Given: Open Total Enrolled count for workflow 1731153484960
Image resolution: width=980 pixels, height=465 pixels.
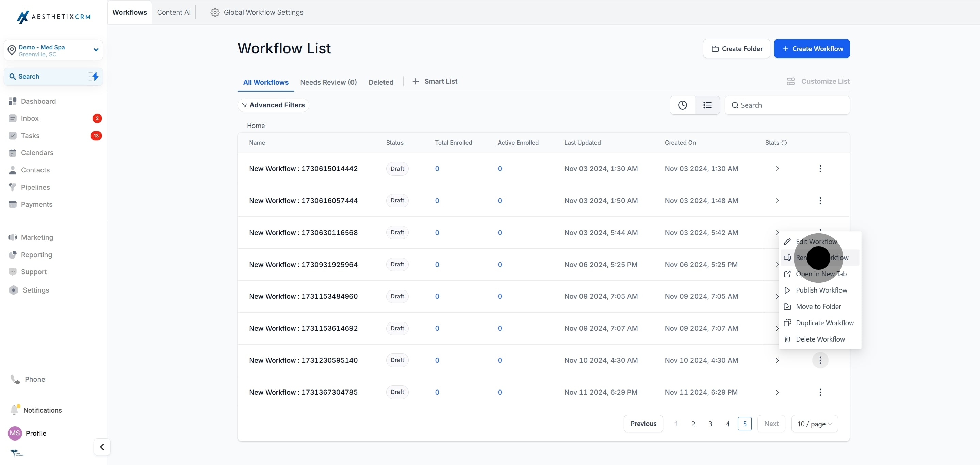Looking at the screenshot, I should point(437,296).
